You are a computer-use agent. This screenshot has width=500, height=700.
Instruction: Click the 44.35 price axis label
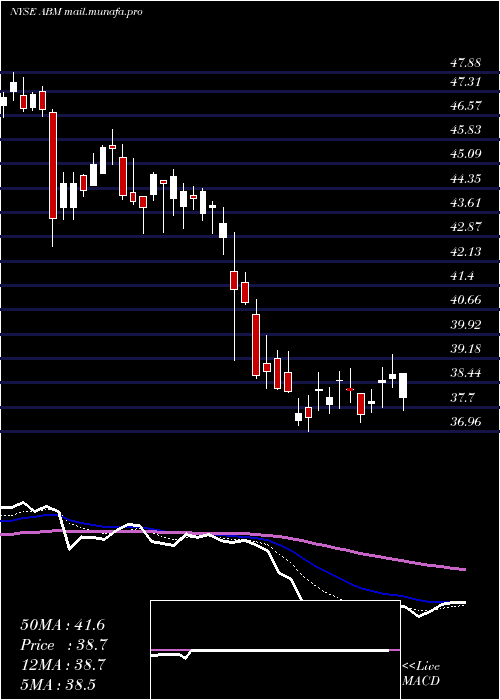pos(465,179)
